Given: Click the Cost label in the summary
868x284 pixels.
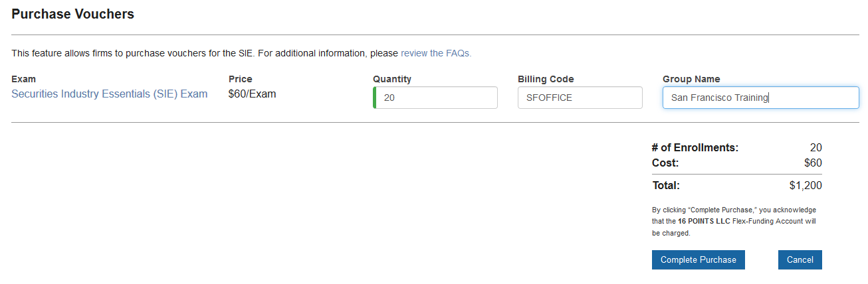Looking at the screenshot, I should point(665,163).
